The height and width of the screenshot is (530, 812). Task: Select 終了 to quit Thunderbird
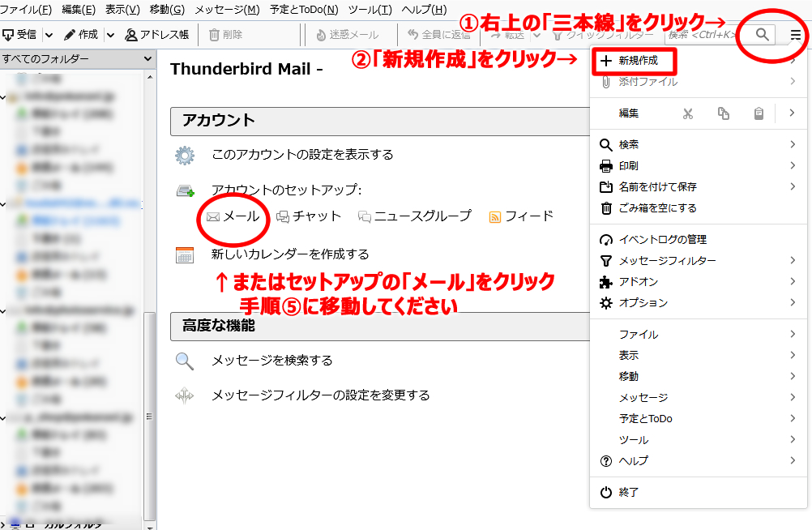click(698, 492)
